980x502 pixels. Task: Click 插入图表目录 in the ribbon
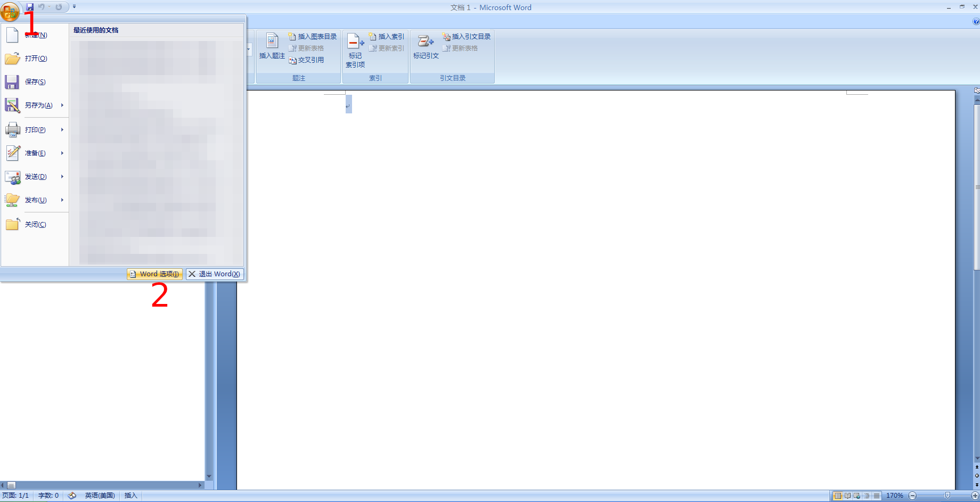[x=313, y=37]
